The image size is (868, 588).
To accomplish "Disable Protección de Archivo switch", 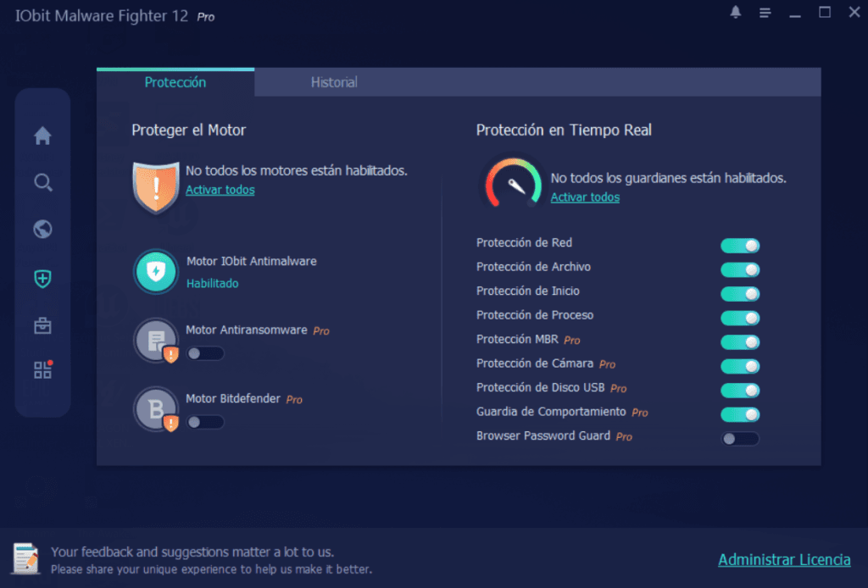I will pyautogui.click(x=740, y=269).
